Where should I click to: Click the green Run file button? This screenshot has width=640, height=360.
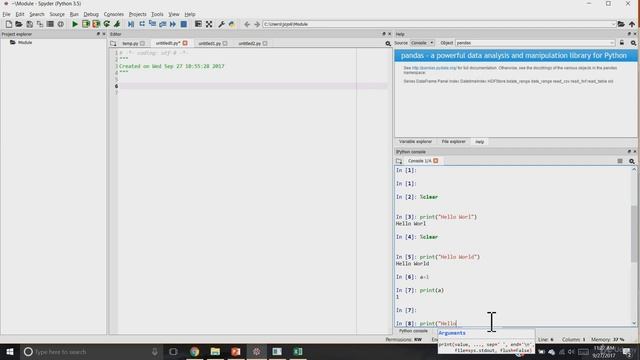tap(75, 24)
